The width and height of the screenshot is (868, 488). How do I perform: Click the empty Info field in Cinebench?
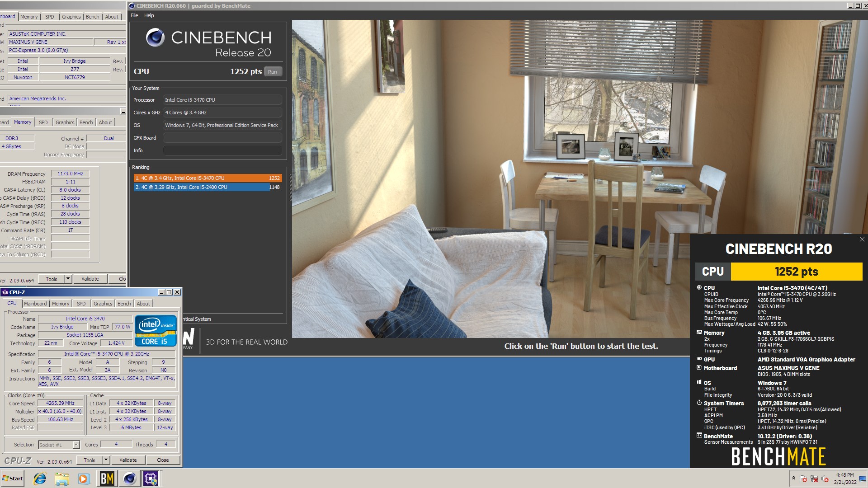tap(222, 150)
